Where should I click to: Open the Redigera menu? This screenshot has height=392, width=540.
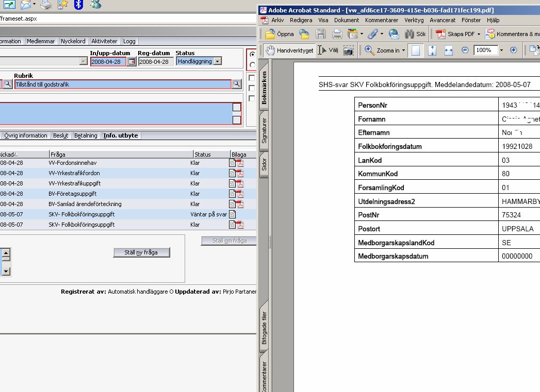[x=301, y=20]
